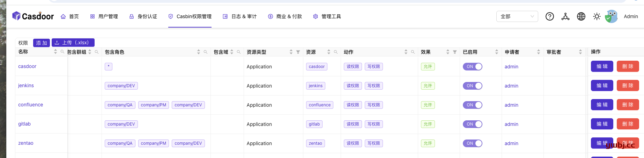Delete the gitlab permission
The image size is (644, 158).
628,124
